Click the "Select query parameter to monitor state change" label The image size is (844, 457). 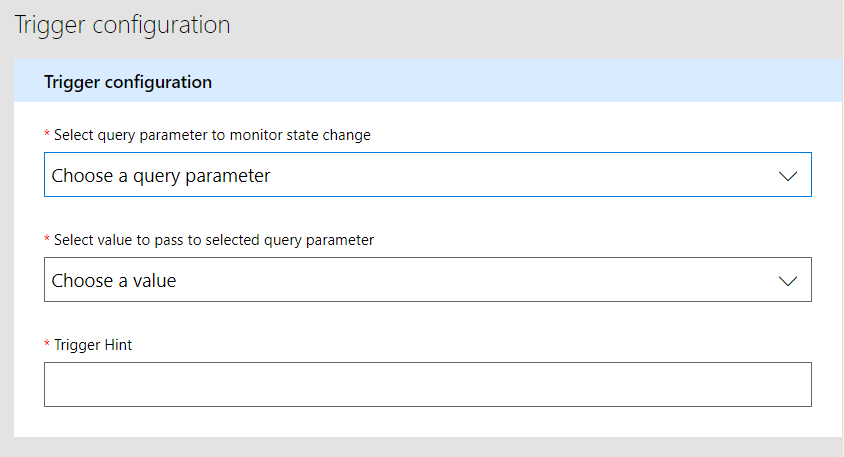[x=212, y=135]
